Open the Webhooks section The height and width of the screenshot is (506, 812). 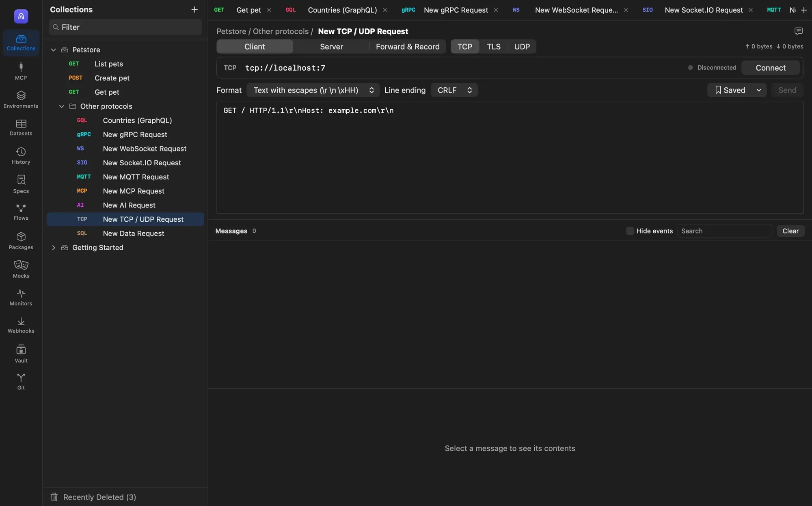point(21,325)
